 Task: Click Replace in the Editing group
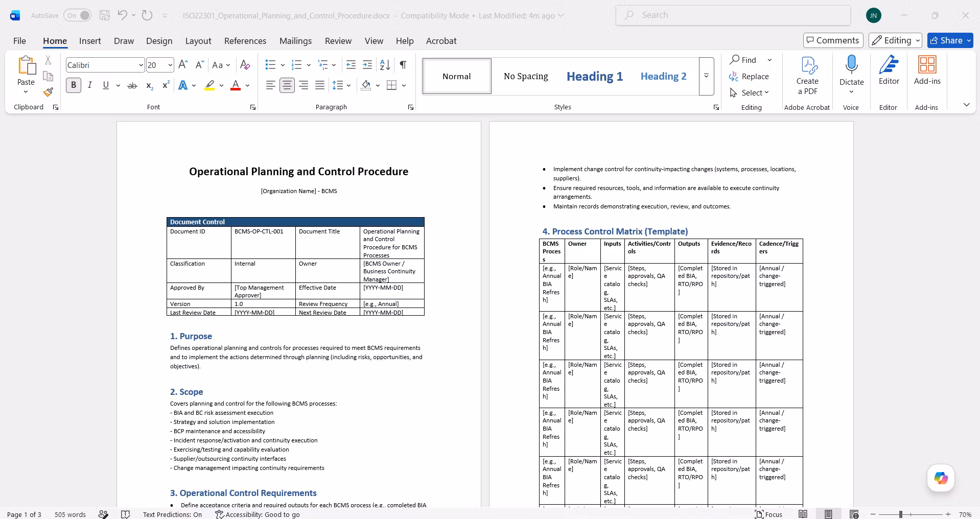pyautogui.click(x=749, y=76)
